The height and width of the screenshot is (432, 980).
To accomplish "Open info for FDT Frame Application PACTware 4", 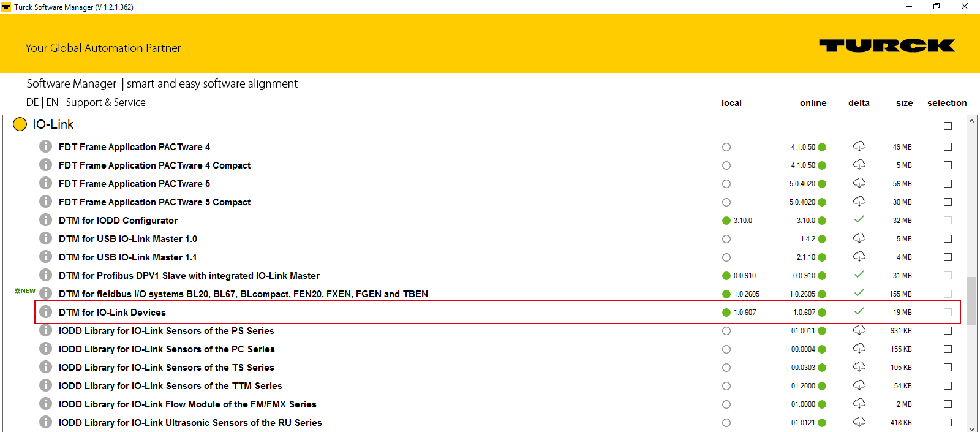I will 45,146.
